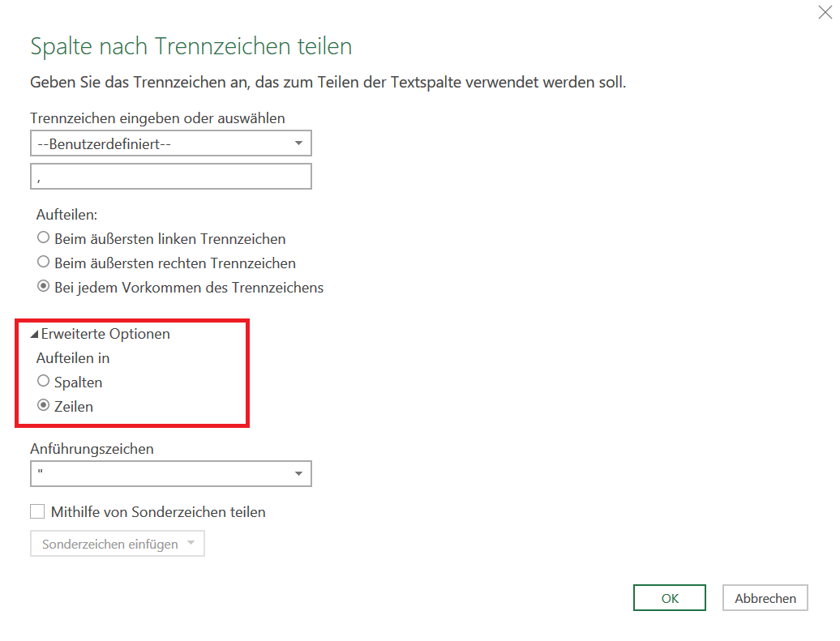Confirm with the OK button
This screenshot has height=641, width=840.
pyautogui.click(x=670, y=598)
